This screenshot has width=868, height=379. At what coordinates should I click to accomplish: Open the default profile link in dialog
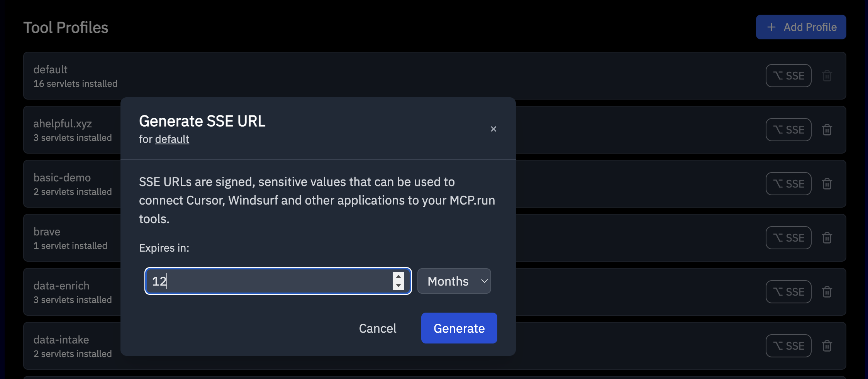coord(172,139)
